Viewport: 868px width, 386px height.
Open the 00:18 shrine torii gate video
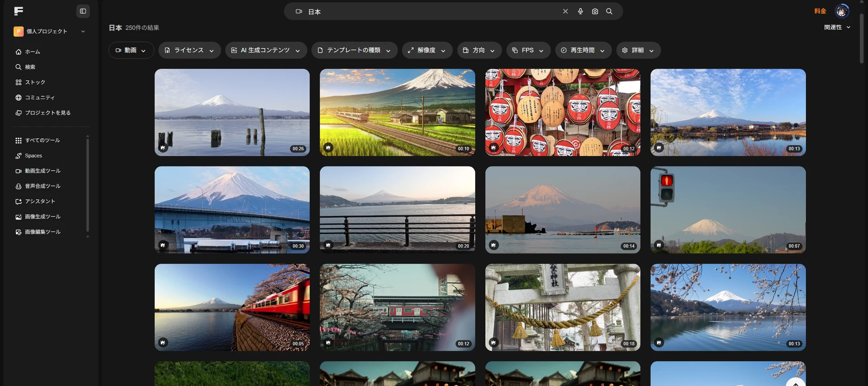click(x=563, y=307)
